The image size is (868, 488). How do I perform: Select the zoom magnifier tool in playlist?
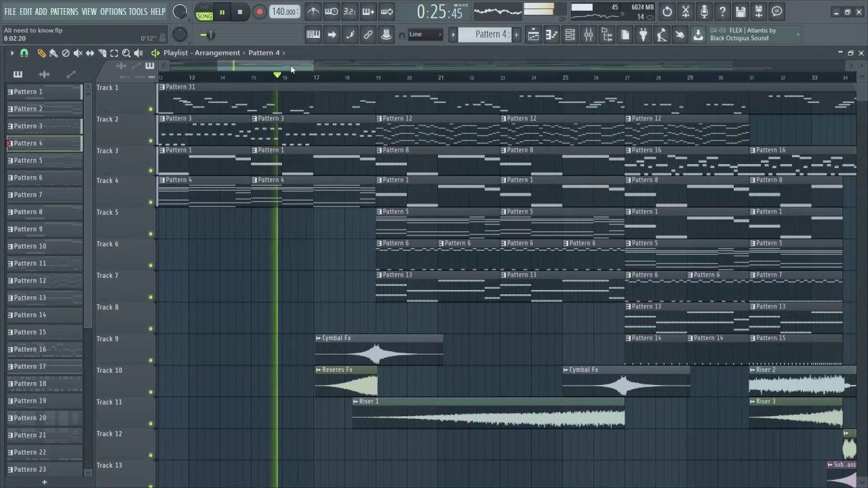coord(126,53)
